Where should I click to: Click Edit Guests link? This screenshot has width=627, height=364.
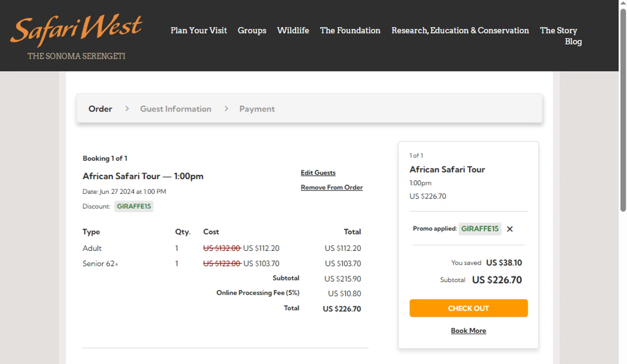[x=318, y=173]
